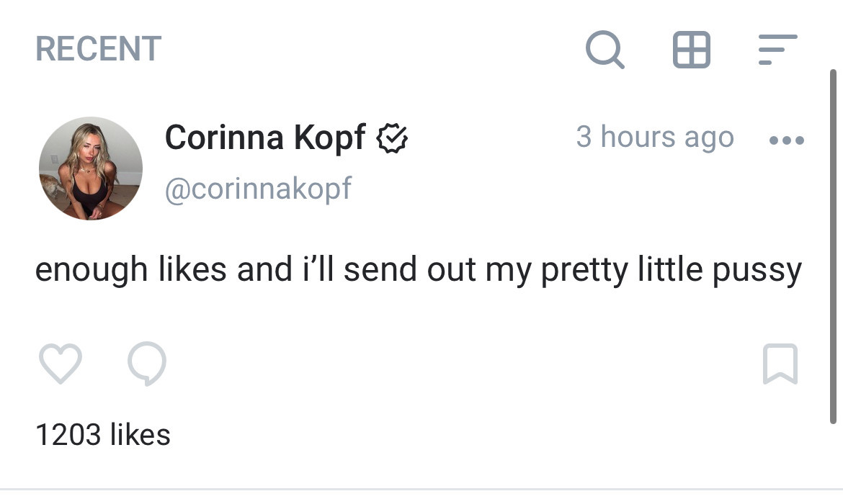Click the round profile picture avatar

click(91, 168)
